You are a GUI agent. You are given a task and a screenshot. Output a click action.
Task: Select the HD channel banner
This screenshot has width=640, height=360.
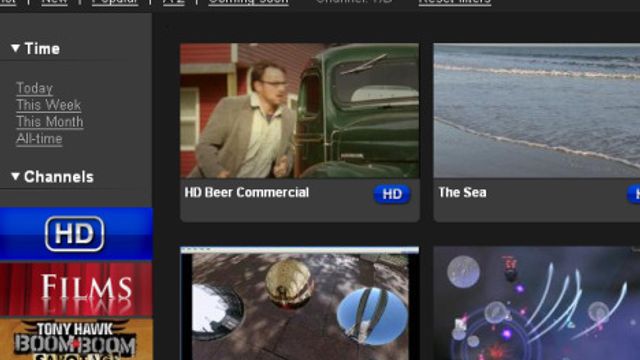click(x=76, y=233)
